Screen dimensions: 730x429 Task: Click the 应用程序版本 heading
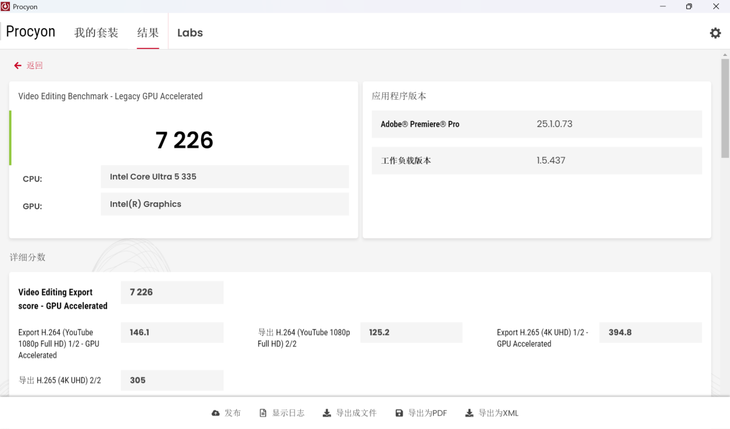tap(399, 96)
